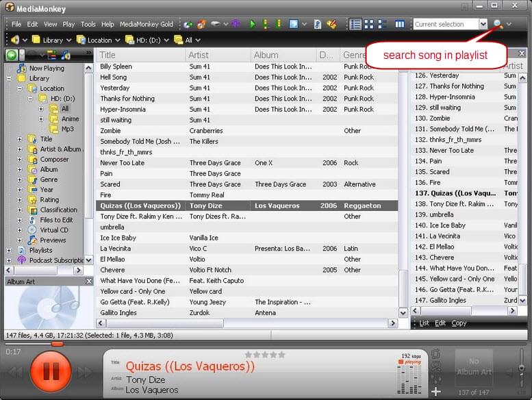Toggle column browser view icon in toolbar

coord(400,24)
